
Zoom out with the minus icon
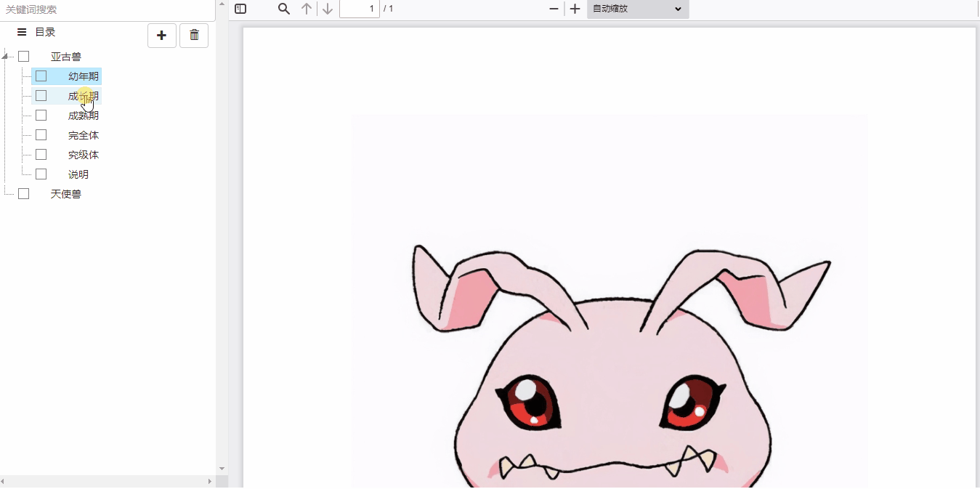tap(554, 9)
